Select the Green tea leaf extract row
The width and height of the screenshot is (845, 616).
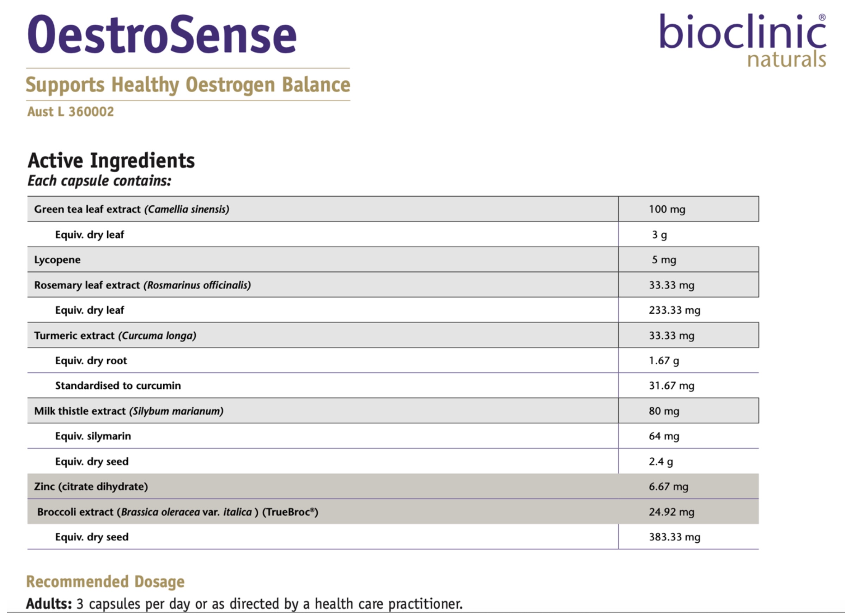pos(132,209)
